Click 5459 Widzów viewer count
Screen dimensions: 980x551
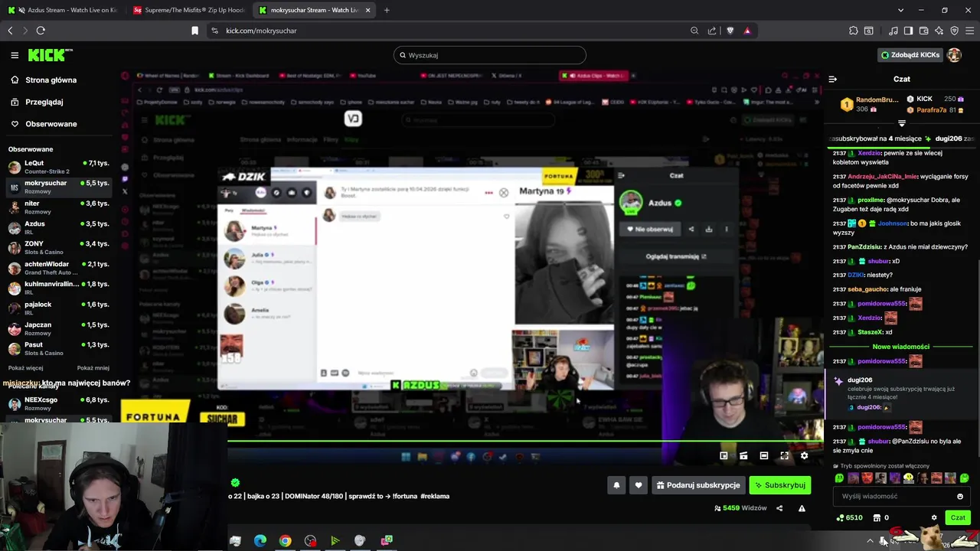[740, 508]
